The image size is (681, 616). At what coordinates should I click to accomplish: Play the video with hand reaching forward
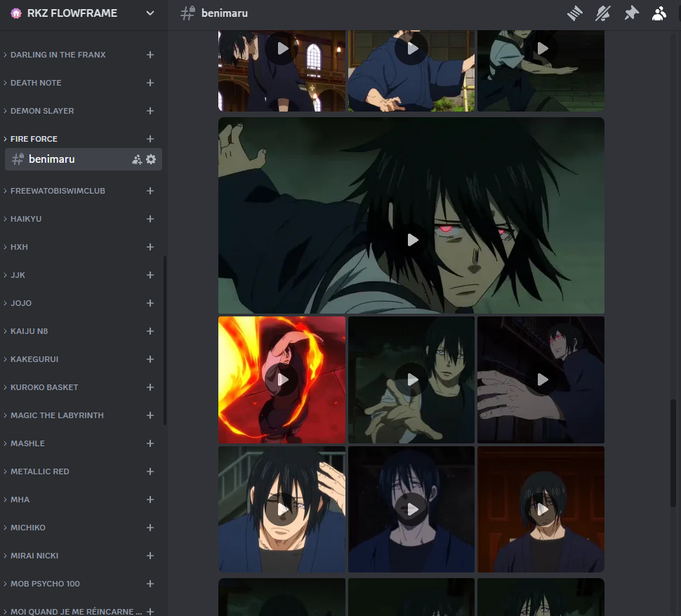(411, 380)
